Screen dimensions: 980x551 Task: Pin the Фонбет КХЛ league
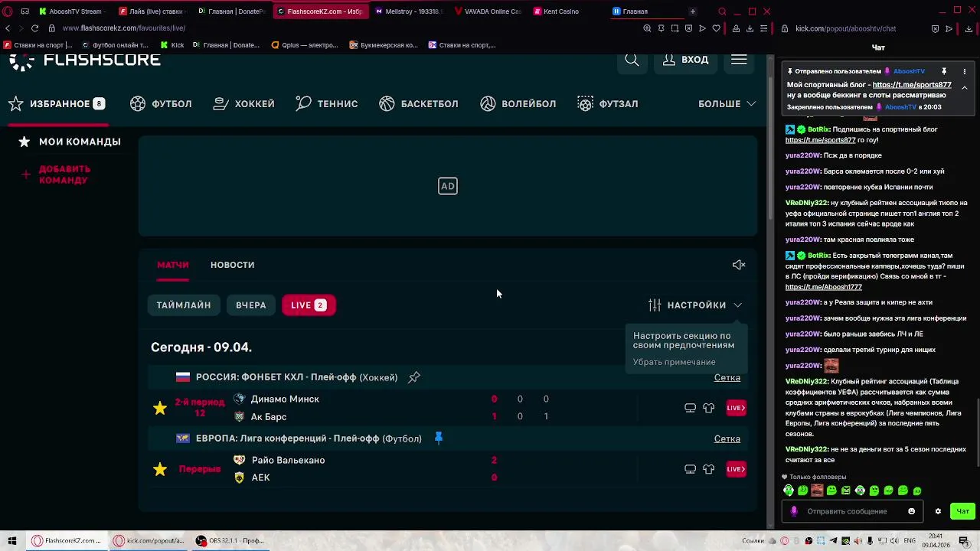[414, 377]
